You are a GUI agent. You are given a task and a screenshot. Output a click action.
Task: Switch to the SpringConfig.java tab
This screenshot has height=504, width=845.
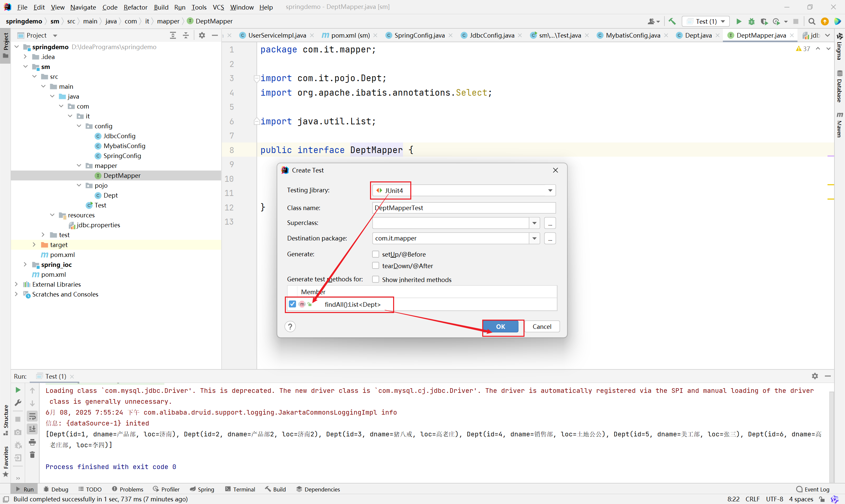coord(419,35)
